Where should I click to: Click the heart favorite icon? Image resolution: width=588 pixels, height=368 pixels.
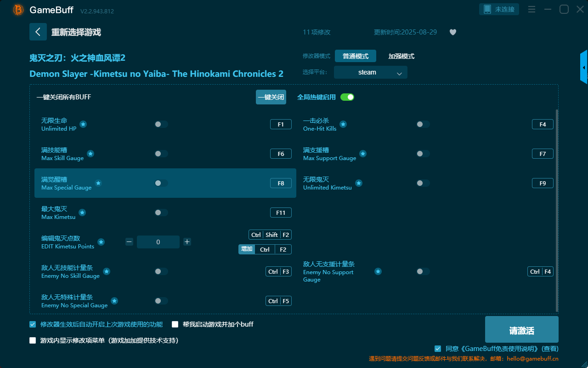point(453,32)
